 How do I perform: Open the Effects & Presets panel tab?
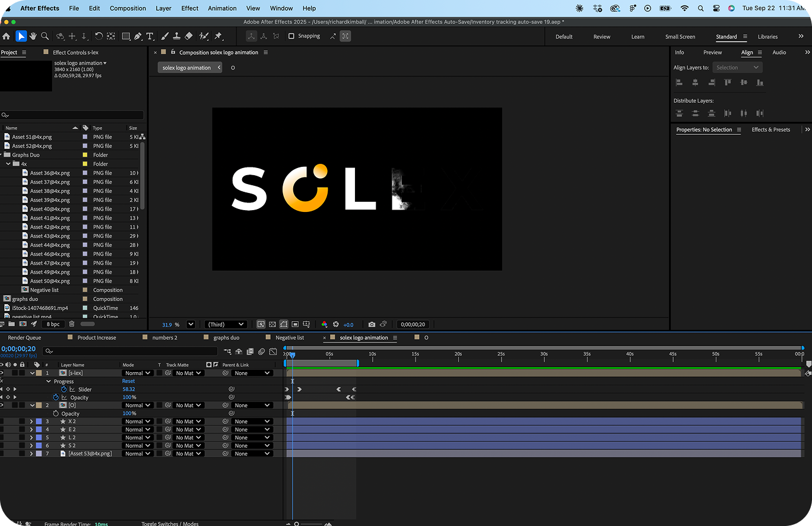(x=770, y=129)
